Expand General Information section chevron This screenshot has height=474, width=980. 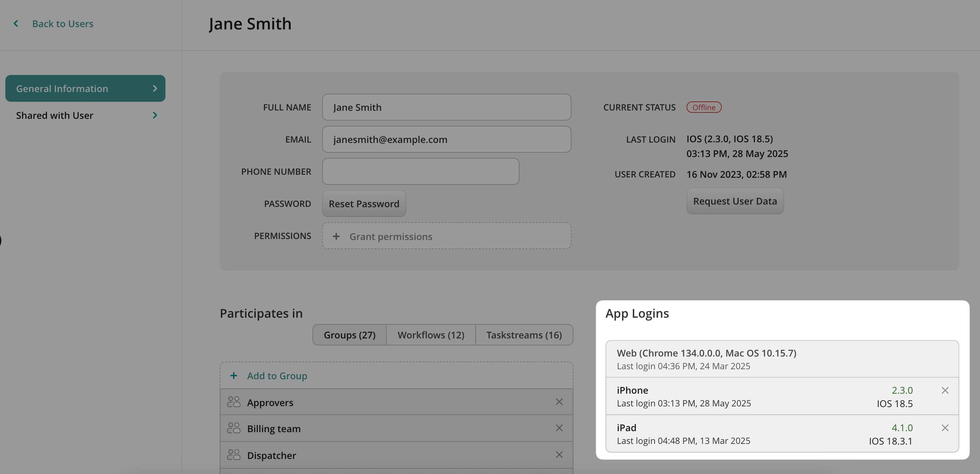tap(155, 89)
